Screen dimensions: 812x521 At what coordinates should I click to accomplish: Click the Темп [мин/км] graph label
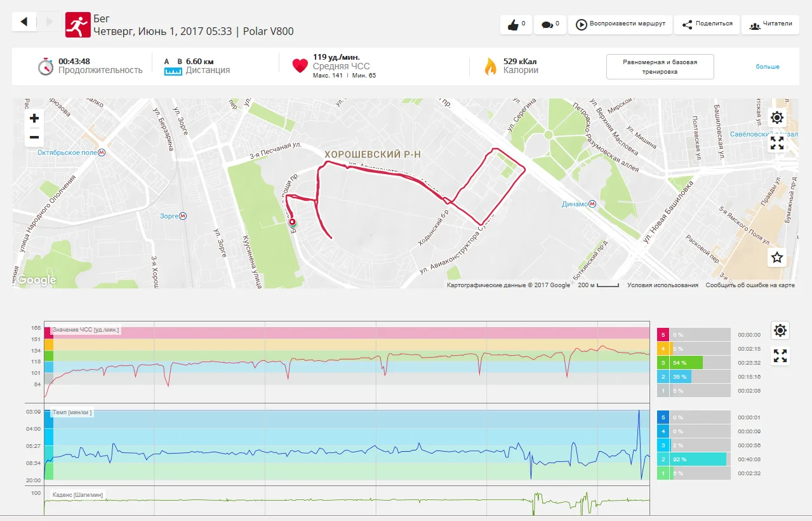tap(72, 412)
